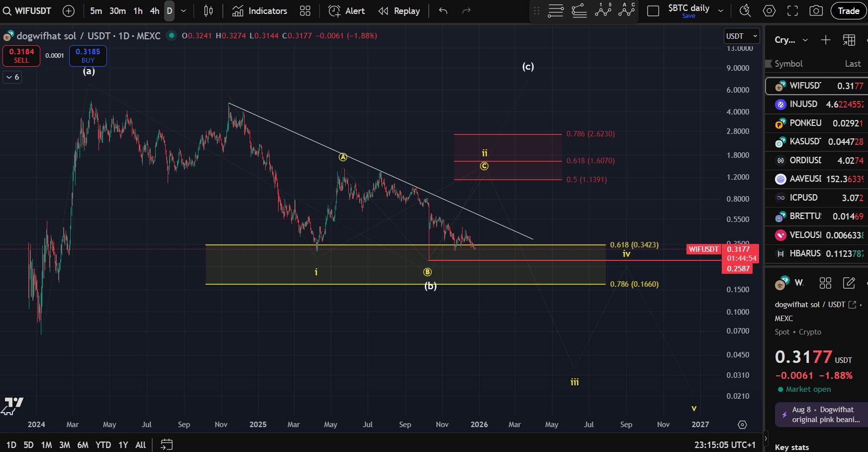
Task: Select the Elliott impulse wave 1-5 tool
Action: [603, 10]
